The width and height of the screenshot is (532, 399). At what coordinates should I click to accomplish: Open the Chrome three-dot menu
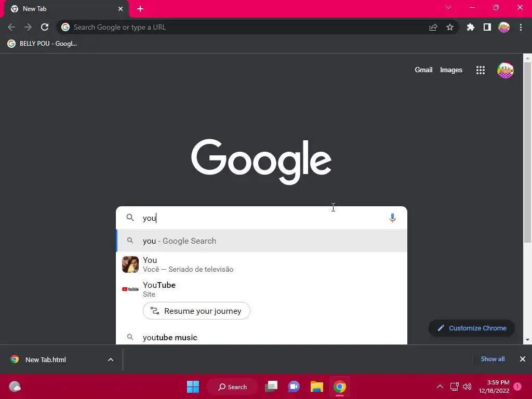(521, 27)
